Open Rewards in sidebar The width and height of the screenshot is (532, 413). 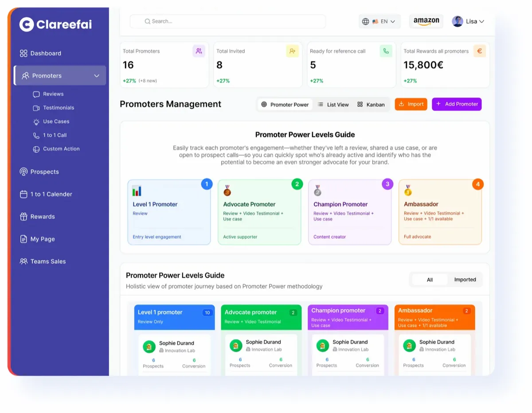37,217
